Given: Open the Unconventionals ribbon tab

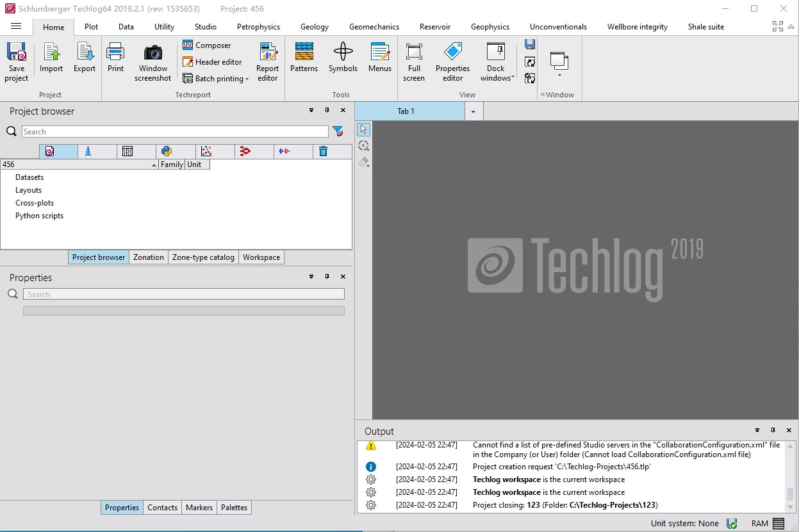Looking at the screenshot, I should click(558, 27).
